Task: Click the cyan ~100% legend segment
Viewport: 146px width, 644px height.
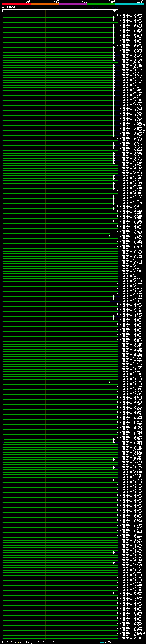Action: point(130,4)
